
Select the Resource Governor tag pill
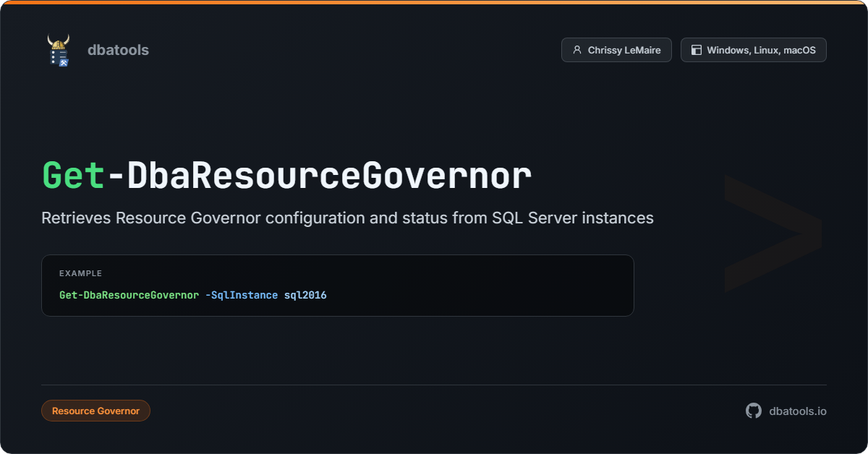click(x=96, y=411)
